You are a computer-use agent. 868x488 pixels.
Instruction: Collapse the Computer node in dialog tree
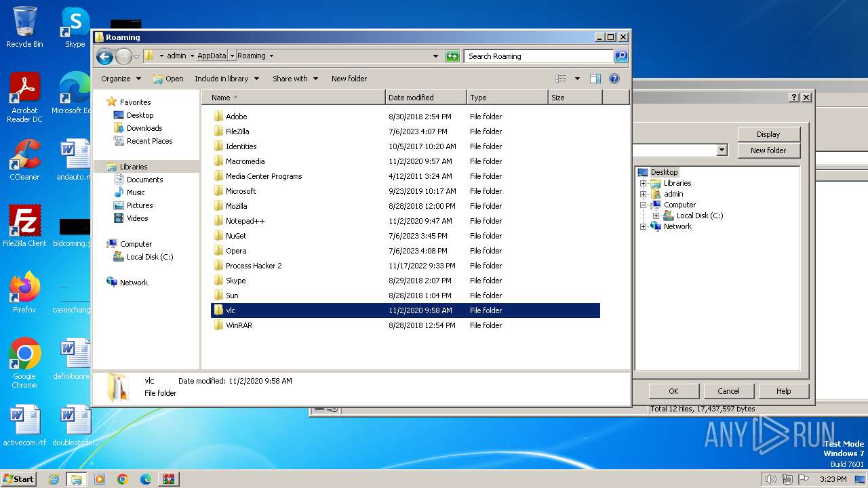pyautogui.click(x=643, y=205)
